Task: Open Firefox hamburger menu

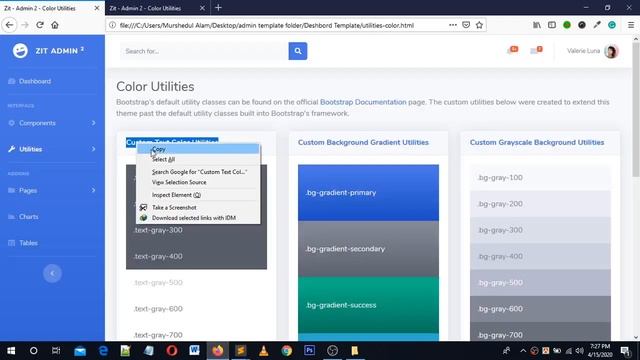Action: coord(631,25)
